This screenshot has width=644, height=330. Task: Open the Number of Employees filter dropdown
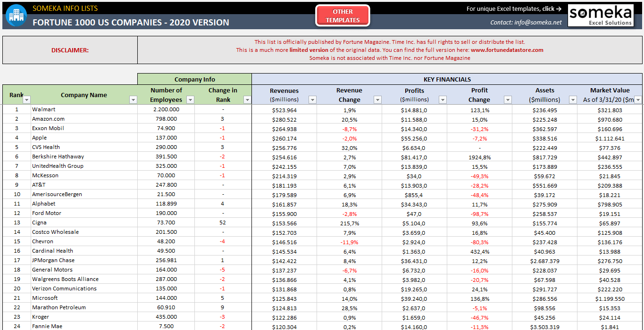pyautogui.click(x=190, y=99)
